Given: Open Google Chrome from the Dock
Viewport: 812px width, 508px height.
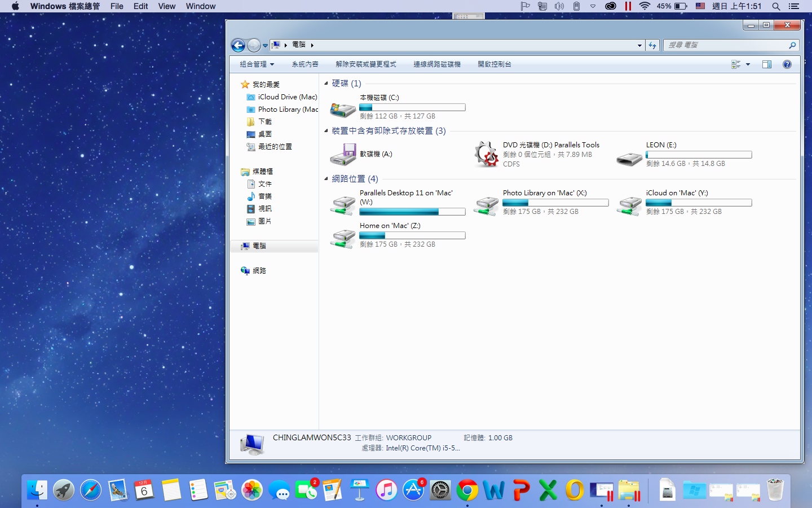Looking at the screenshot, I should pyautogui.click(x=467, y=490).
